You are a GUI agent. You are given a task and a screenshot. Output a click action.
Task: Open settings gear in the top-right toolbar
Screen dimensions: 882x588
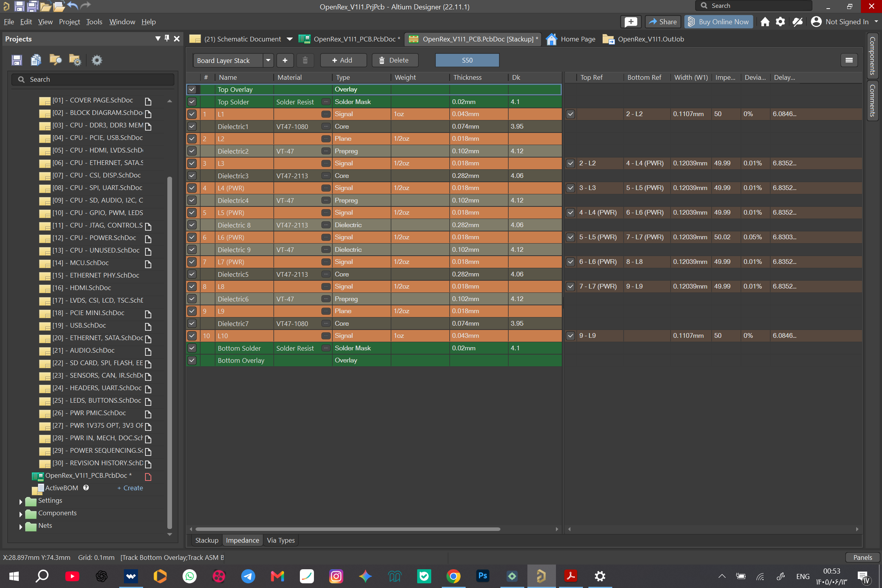(780, 22)
